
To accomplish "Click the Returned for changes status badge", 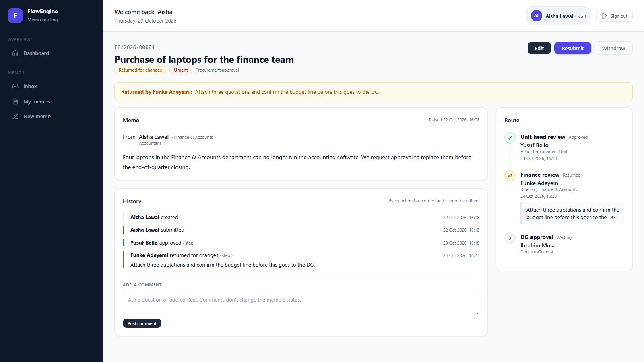I will tap(140, 70).
